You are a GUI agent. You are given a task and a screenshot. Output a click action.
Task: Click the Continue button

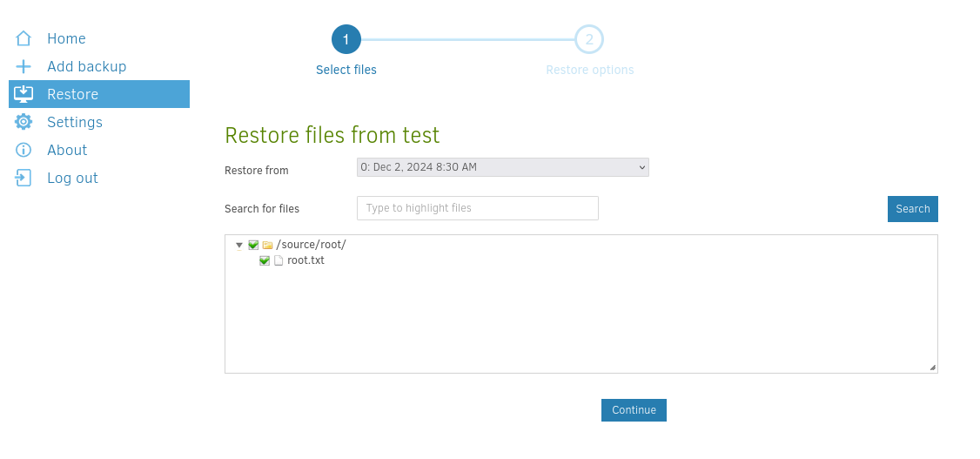click(634, 410)
